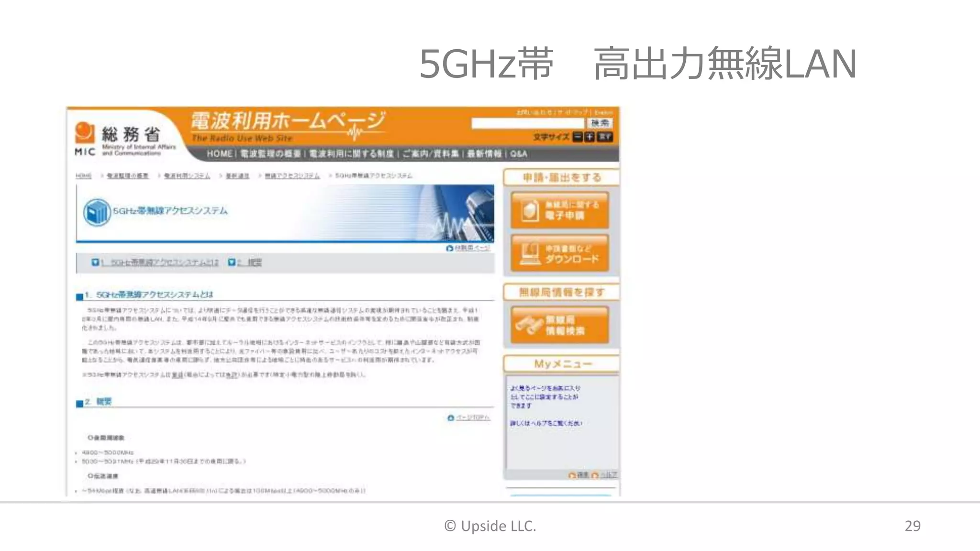Click the Myメニュー sidebar heading
The width and height of the screenshot is (980, 551).
(561, 364)
